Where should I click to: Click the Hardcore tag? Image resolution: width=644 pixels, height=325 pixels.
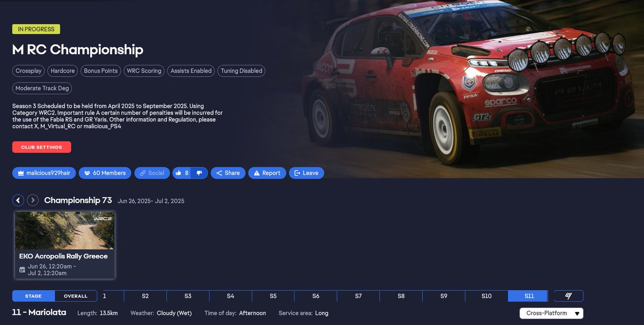(63, 71)
